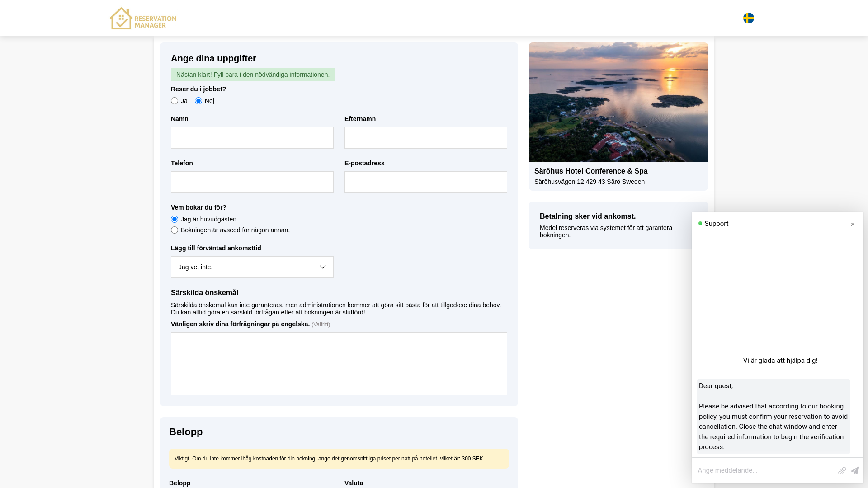Click the Säröhus hotel aerial photo
868x488 pixels.
coord(618,102)
